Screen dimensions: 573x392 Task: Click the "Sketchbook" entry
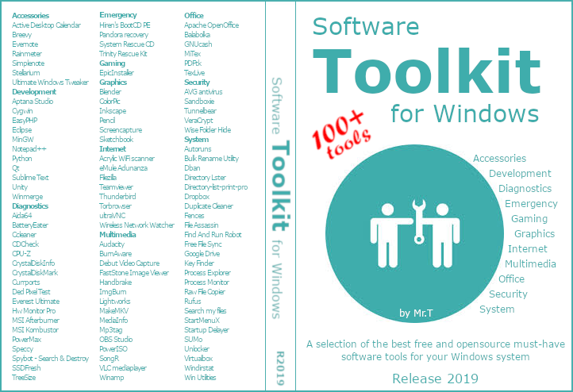[117, 139]
